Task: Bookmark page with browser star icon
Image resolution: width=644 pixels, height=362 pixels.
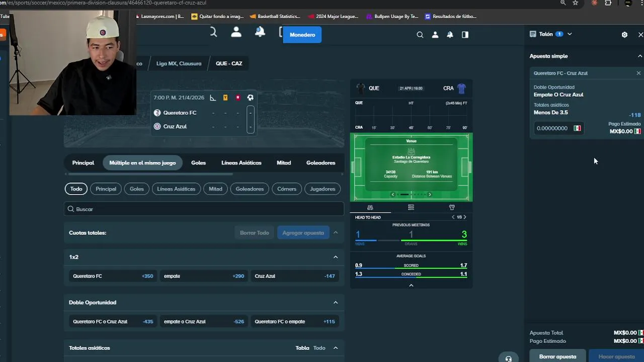Action: (575, 3)
